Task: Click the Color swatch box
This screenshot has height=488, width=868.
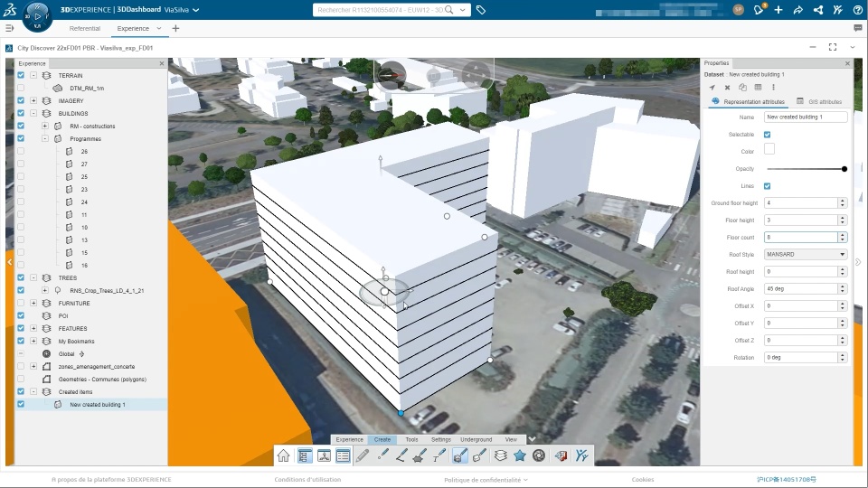Action: (x=769, y=149)
